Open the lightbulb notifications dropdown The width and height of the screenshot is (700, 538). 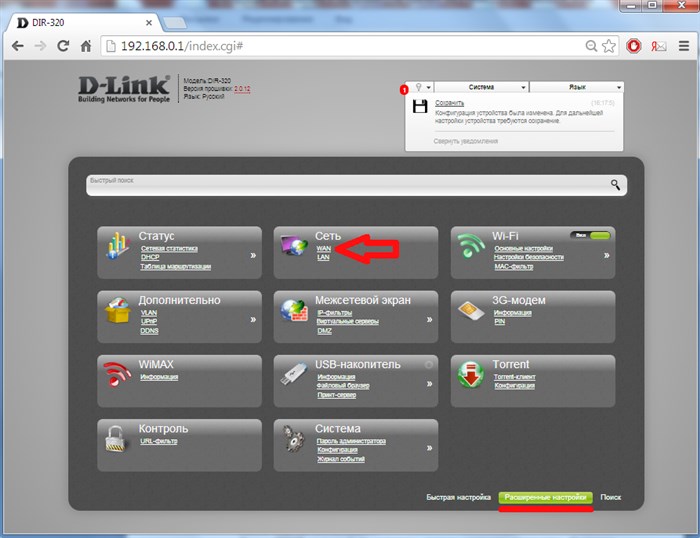click(422, 87)
